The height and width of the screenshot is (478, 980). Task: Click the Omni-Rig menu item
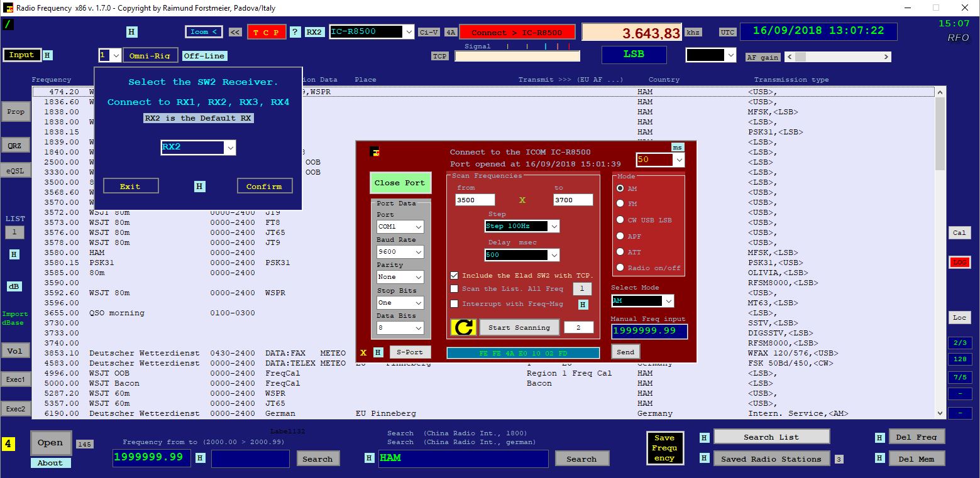coord(151,55)
